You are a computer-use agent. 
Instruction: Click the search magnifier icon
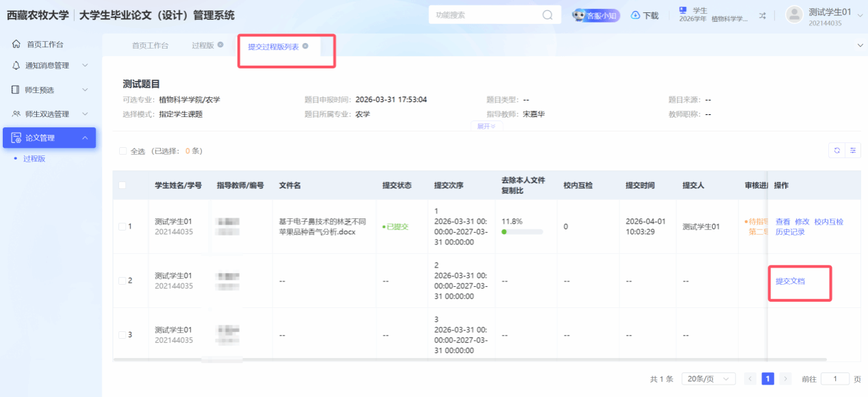click(548, 15)
